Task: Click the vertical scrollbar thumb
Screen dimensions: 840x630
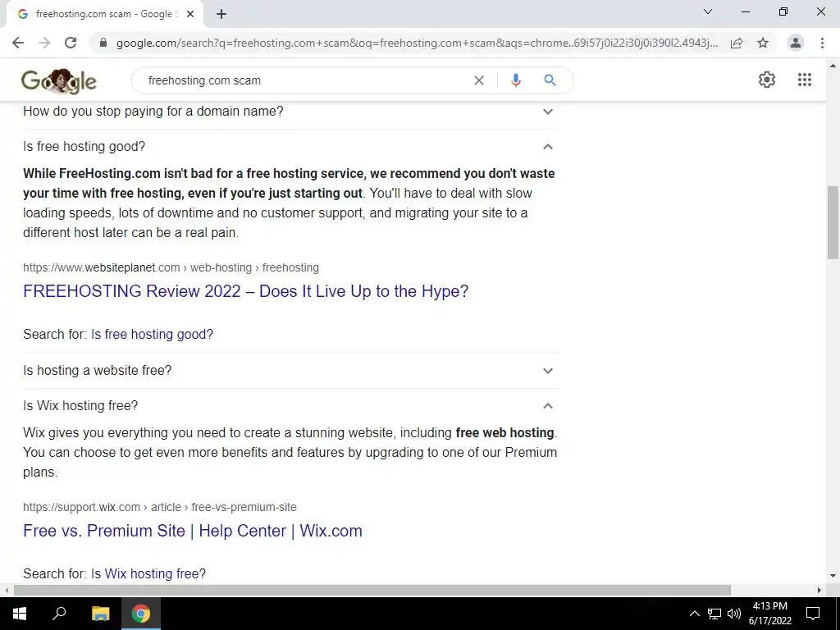Action: 833,221
